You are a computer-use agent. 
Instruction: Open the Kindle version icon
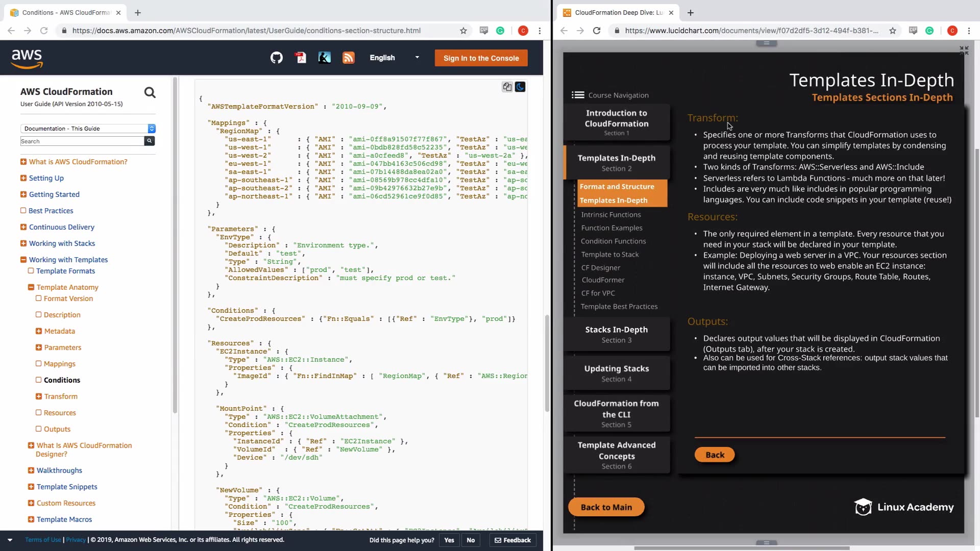324,58
